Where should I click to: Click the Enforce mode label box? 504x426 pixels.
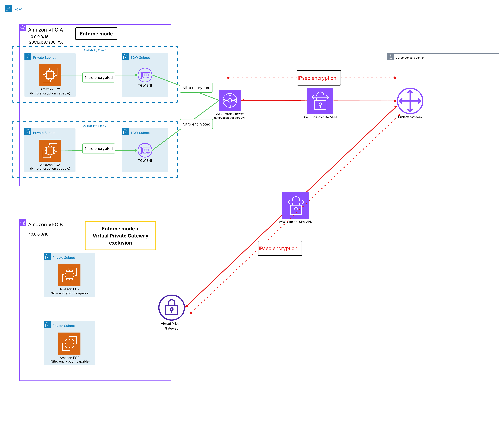[x=96, y=34]
